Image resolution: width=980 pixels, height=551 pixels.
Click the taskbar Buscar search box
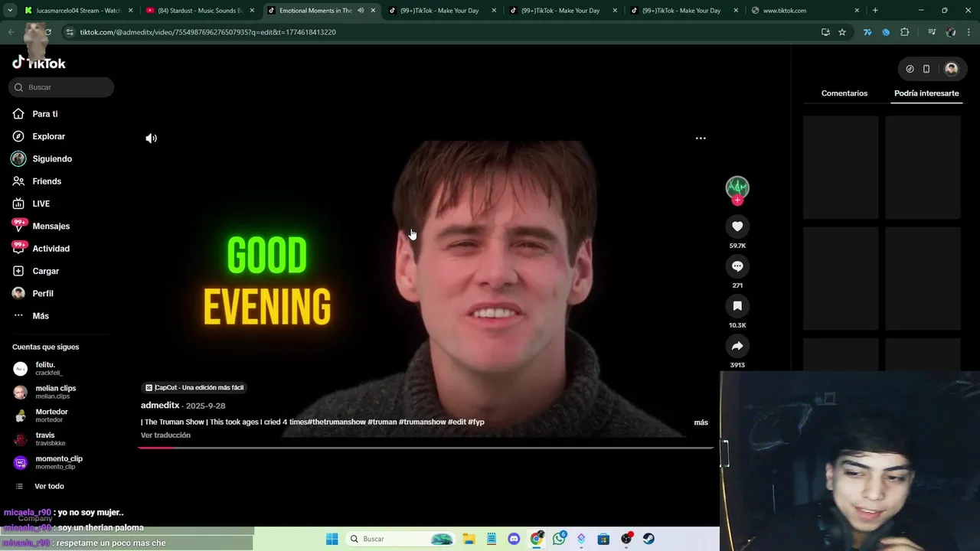point(400,539)
